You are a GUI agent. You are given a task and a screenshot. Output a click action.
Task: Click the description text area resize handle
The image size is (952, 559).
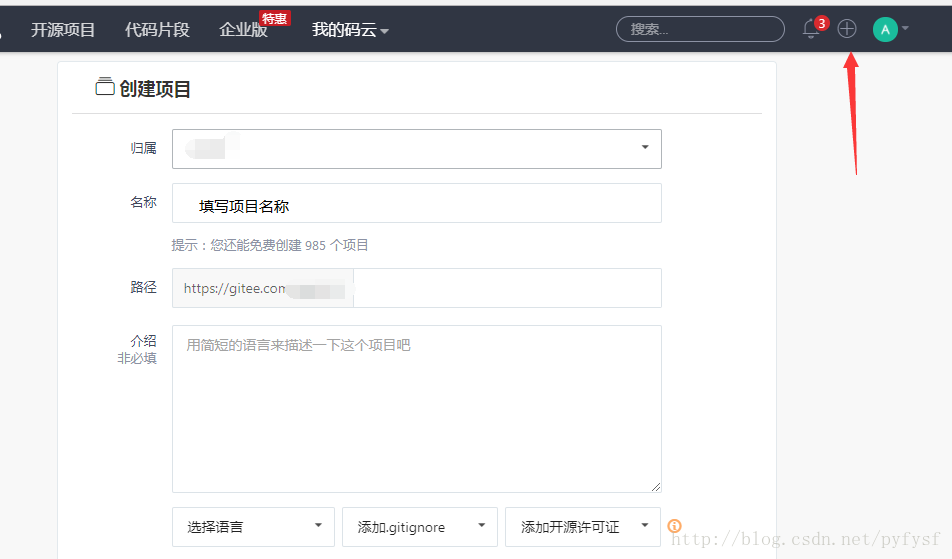[x=656, y=487]
